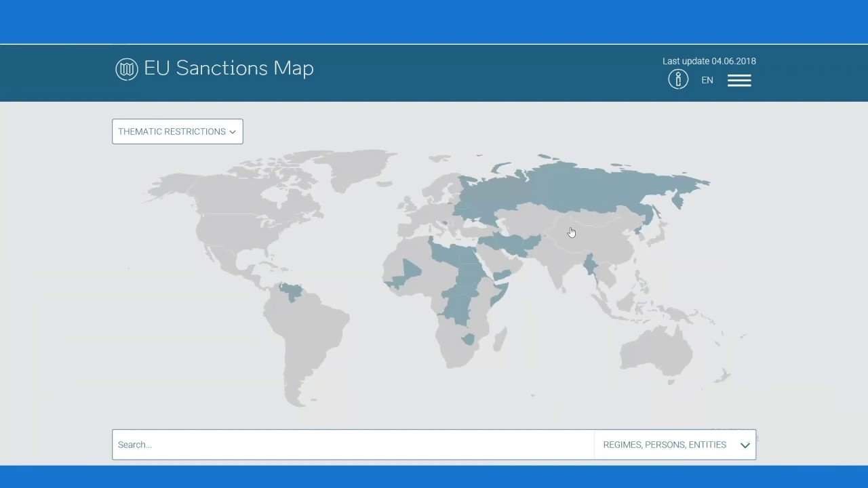Expand the Thematic Restrictions dropdown
The image size is (868, 488).
(x=178, y=131)
